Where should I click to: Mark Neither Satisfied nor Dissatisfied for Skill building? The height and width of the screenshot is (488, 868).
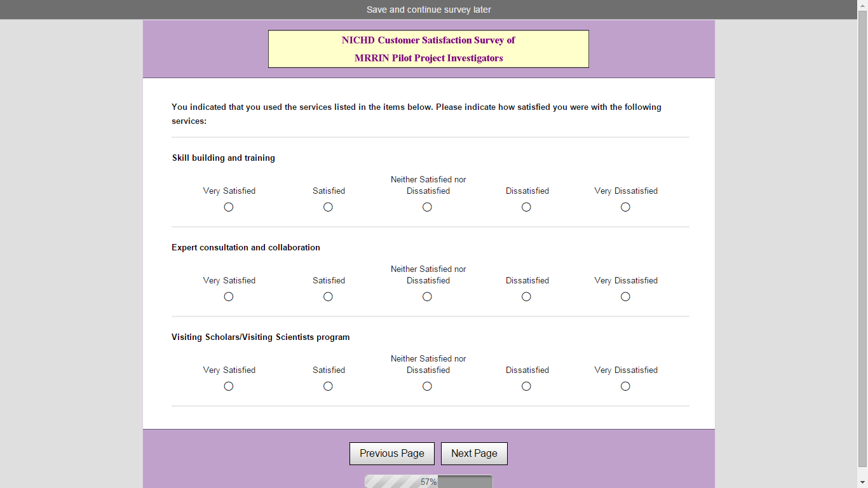[427, 207]
